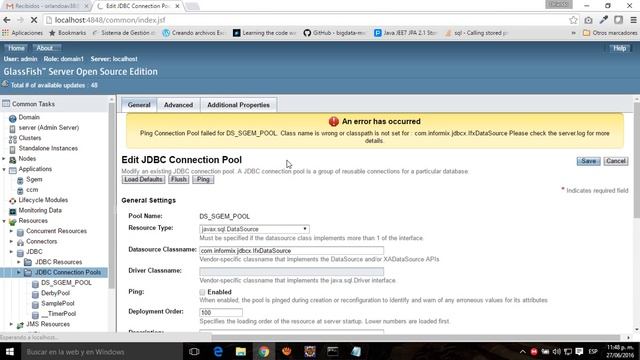The image size is (640, 360).
Task: Open Monitoring Data icon
Action: 13,211
